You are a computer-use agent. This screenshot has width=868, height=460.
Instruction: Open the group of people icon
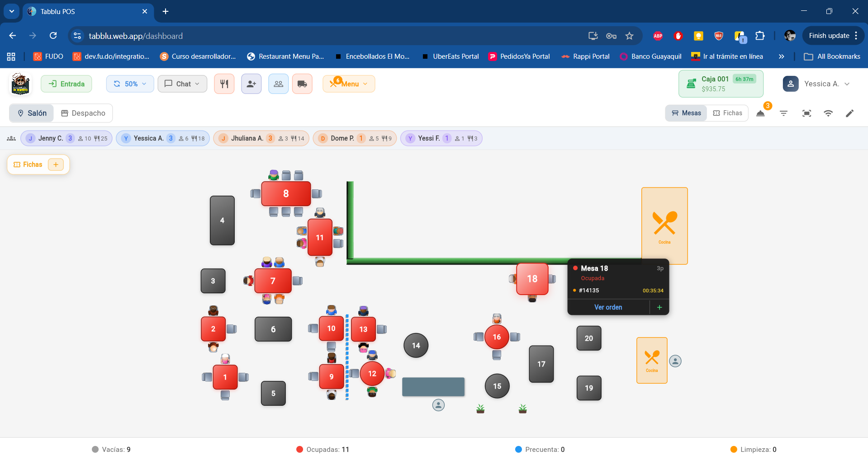278,84
